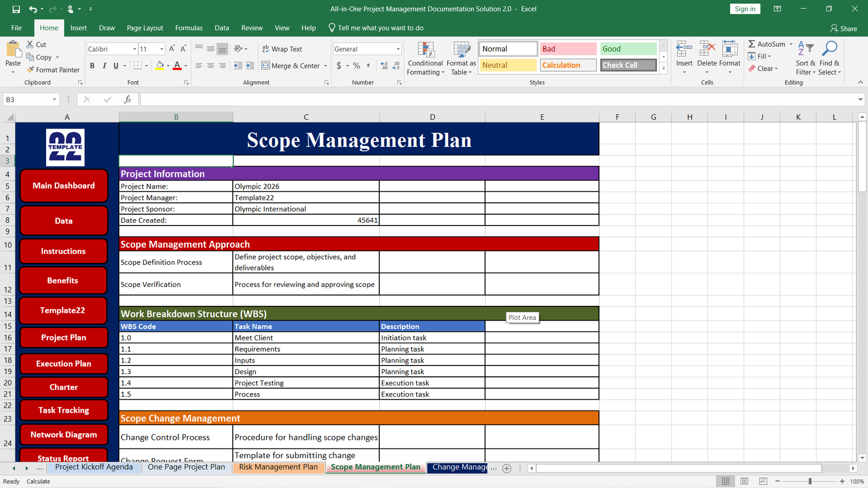Expand Merge & Center dropdown arrow
The image size is (868, 488).
click(325, 66)
